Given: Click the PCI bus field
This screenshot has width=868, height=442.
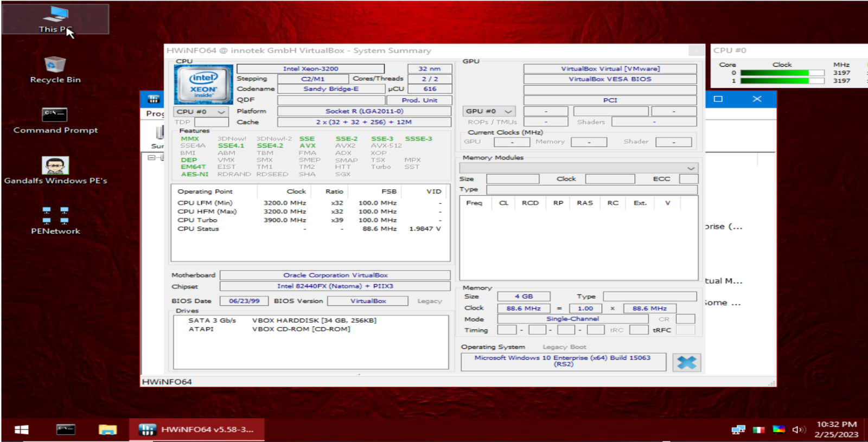Looking at the screenshot, I should click(x=610, y=100).
